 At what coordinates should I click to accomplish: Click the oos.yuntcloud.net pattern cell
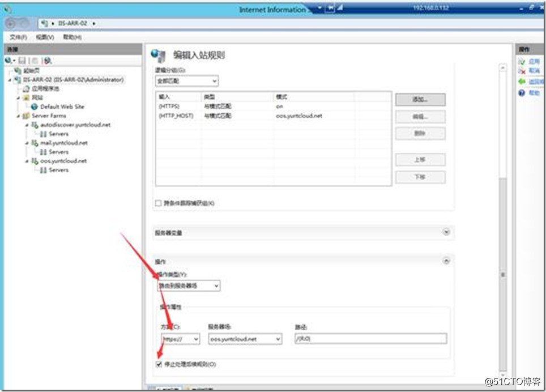coord(298,116)
